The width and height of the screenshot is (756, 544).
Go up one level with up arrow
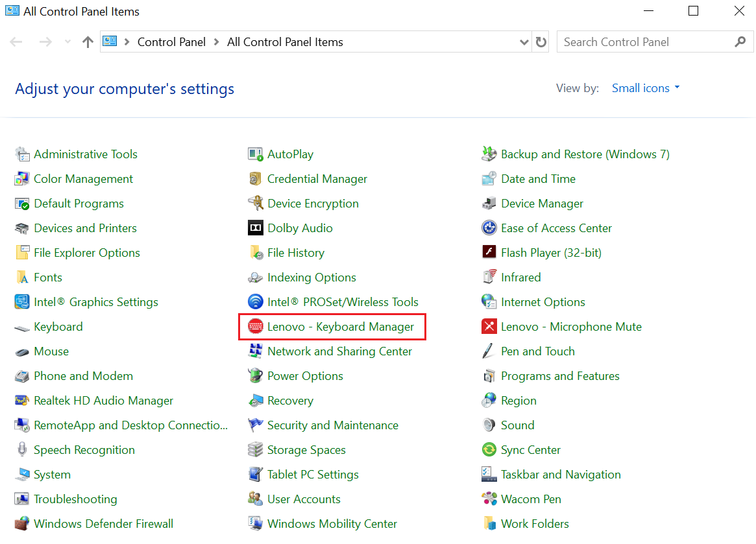(x=88, y=42)
